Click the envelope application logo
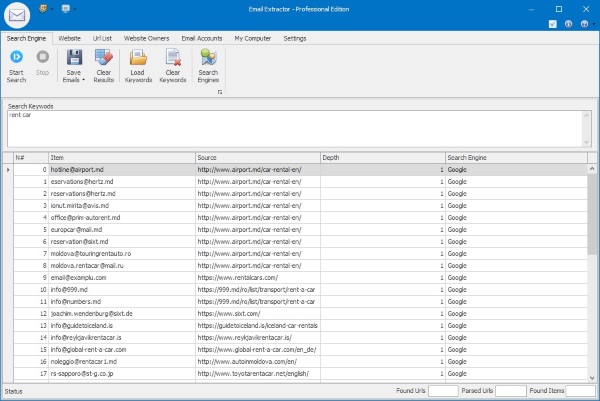 click(x=17, y=15)
